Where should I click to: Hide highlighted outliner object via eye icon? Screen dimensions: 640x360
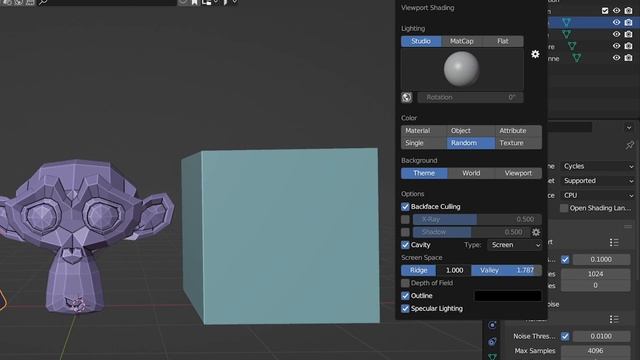[616, 22]
